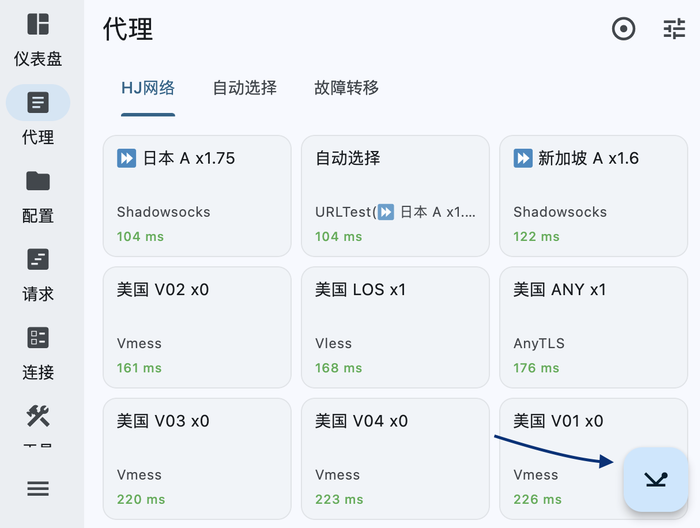Pick the 美国 ANY x1 AnyTLS node
Screen dimensions: 700x528
point(594,326)
